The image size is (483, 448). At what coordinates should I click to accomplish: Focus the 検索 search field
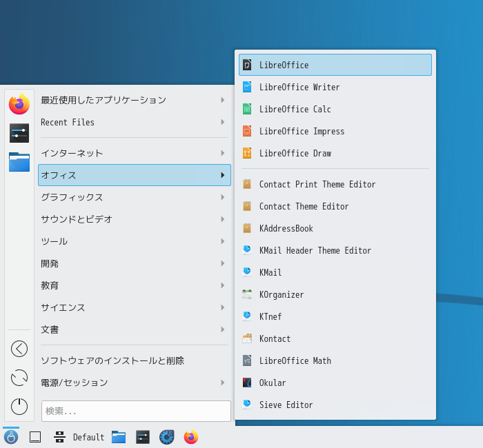(136, 411)
